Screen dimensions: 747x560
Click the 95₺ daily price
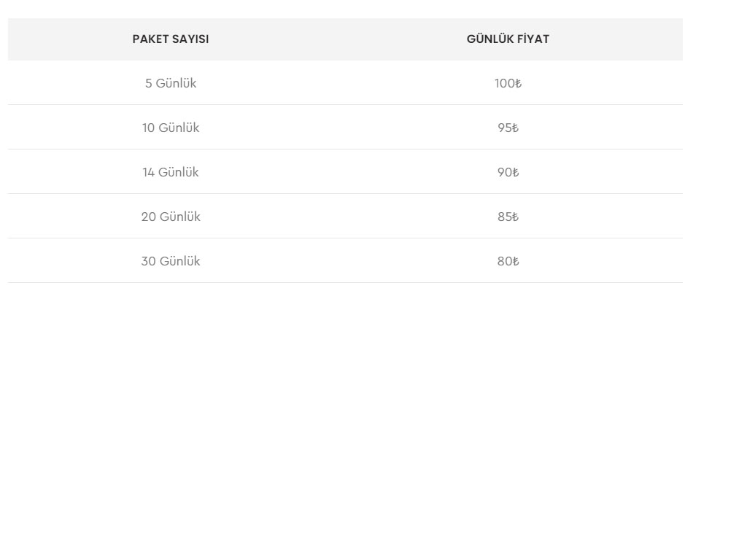tap(508, 128)
